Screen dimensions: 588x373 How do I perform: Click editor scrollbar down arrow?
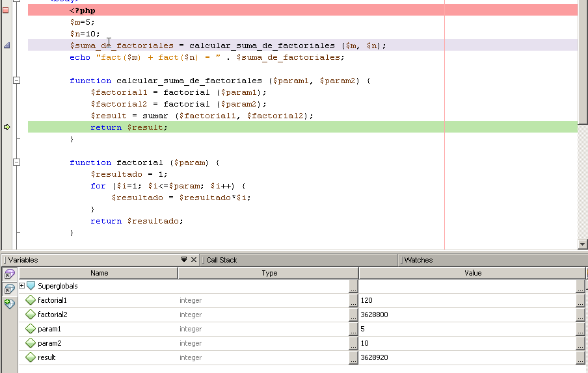tap(582, 244)
